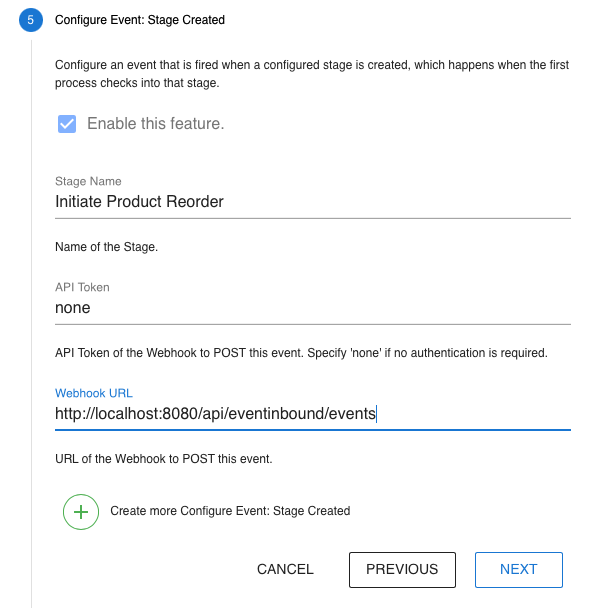Uncheck the Enable this feature checkbox
This screenshot has width=591, height=608.
click(x=67, y=124)
